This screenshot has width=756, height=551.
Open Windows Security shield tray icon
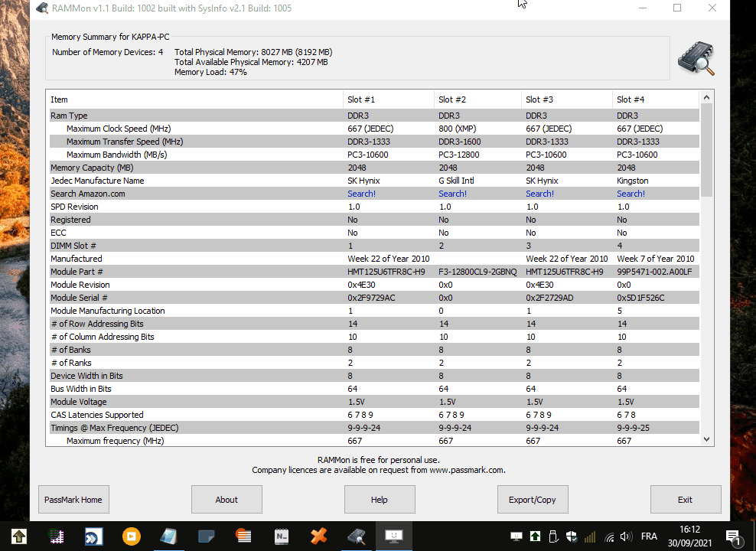coord(572,536)
